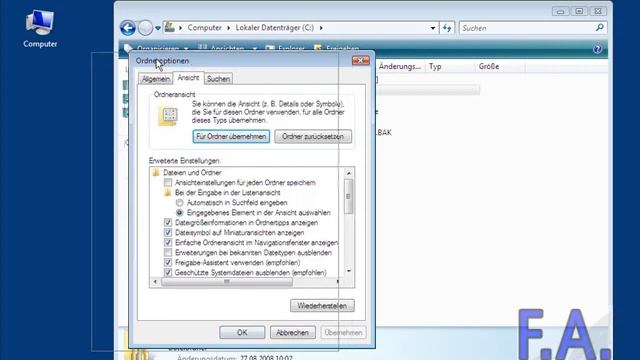The height and width of the screenshot is (360, 640).
Task: Sort by Typ column header
Action: [x=435, y=67]
